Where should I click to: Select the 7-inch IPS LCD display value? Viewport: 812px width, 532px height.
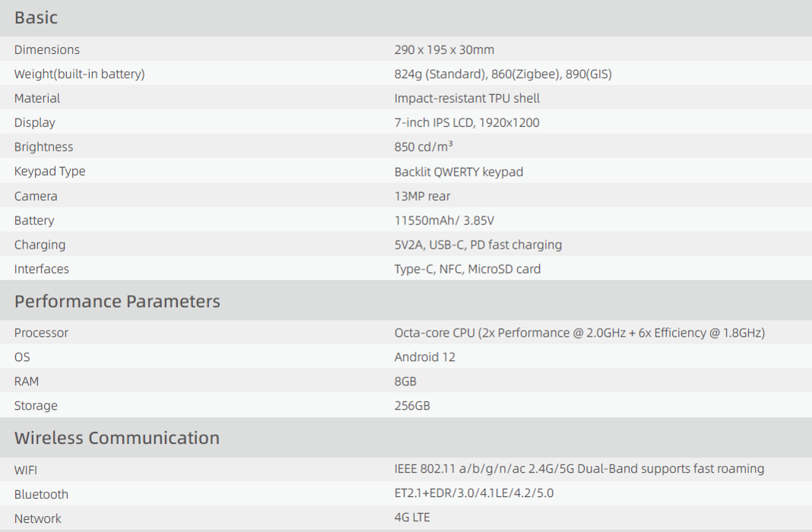(x=467, y=122)
